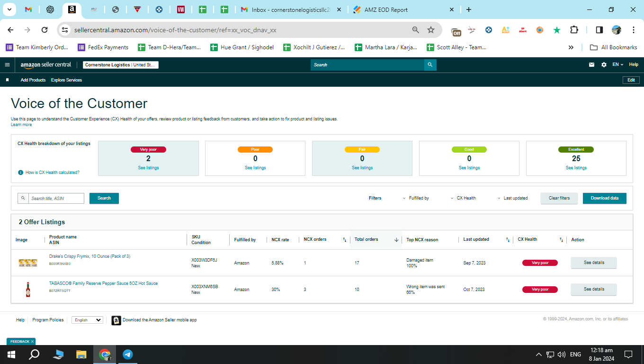Open the EN language dropdown

pyautogui.click(x=617, y=65)
